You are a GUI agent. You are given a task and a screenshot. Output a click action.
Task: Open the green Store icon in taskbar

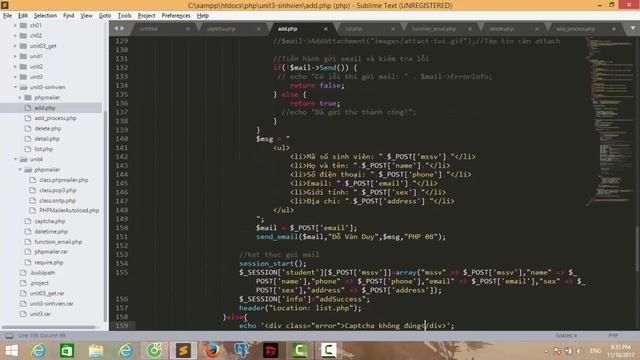(x=67, y=351)
